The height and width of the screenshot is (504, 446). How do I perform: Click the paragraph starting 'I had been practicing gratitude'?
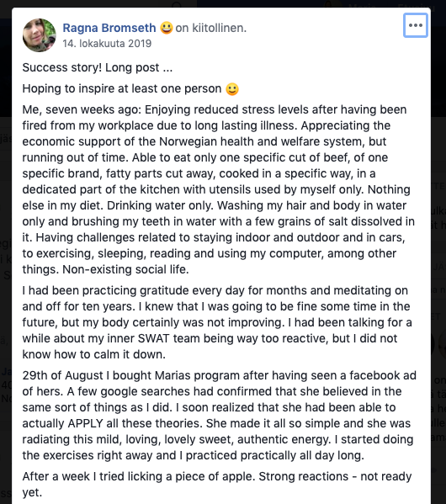tap(217, 322)
